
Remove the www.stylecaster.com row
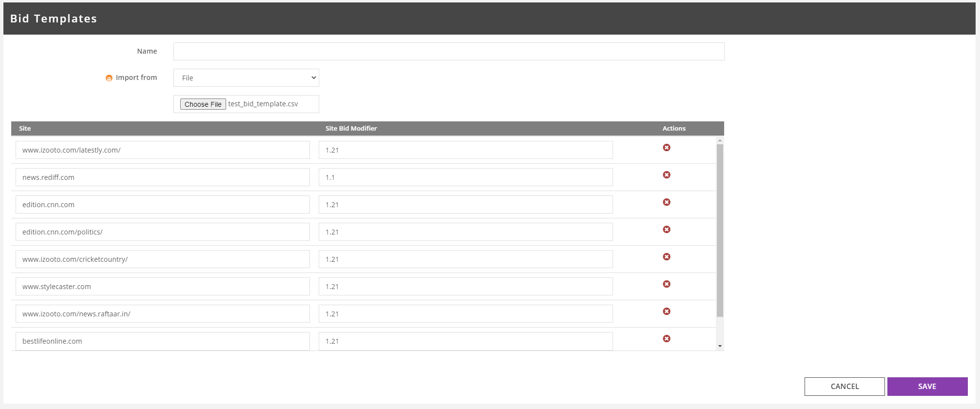point(666,284)
